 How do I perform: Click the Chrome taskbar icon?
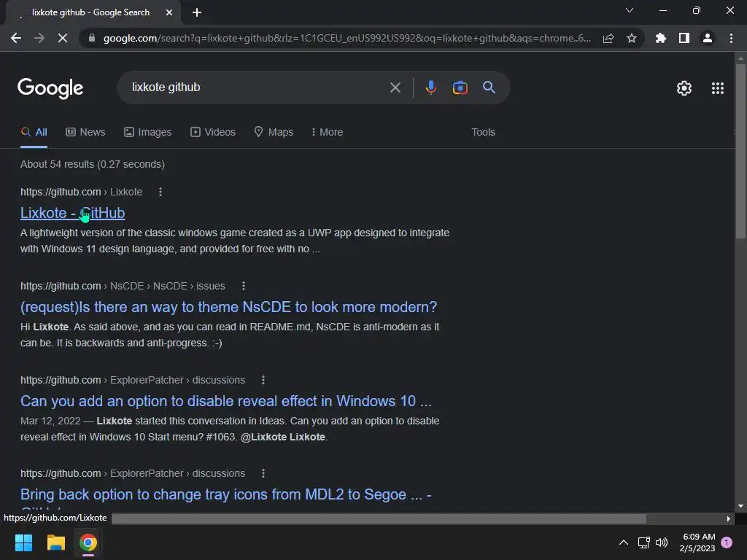[x=88, y=542]
